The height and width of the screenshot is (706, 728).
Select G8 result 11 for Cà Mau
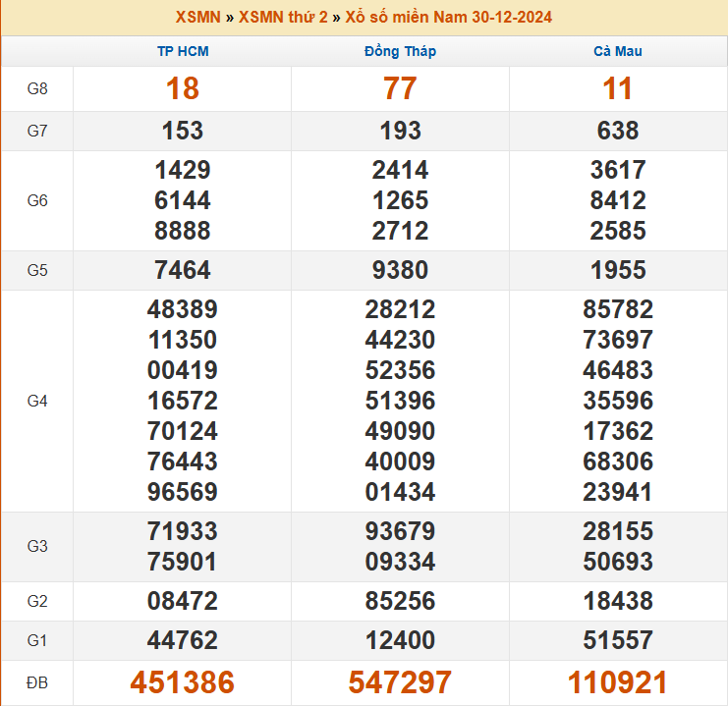click(618, 88)
